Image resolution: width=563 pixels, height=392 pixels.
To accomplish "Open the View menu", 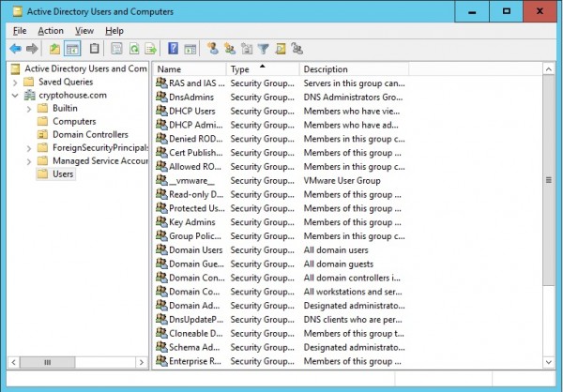I will 84,31.
